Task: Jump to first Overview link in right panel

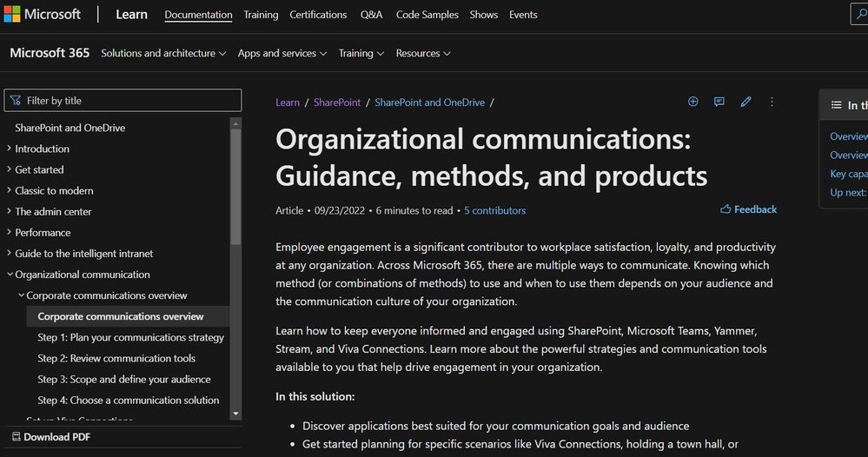Action: [x=849, y=136]
